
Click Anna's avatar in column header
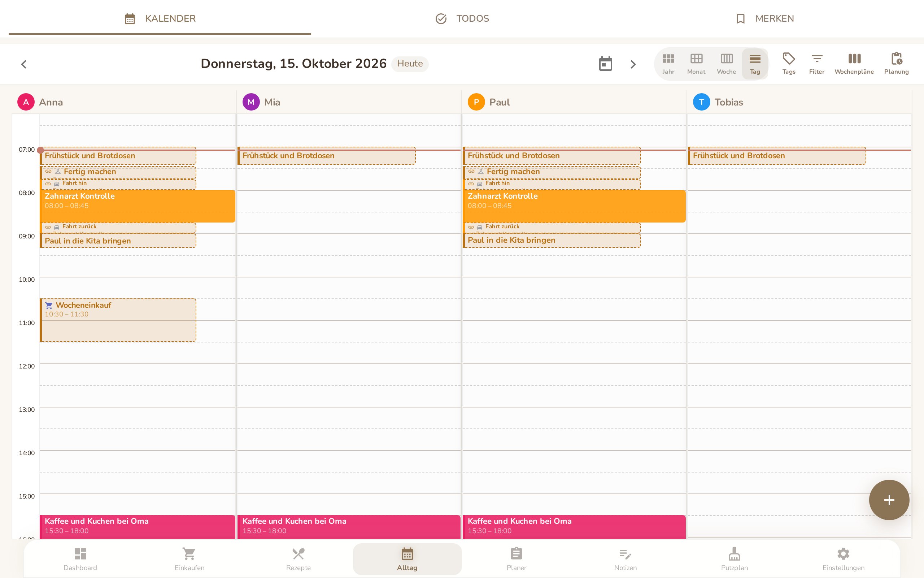[x=26, y=102]
